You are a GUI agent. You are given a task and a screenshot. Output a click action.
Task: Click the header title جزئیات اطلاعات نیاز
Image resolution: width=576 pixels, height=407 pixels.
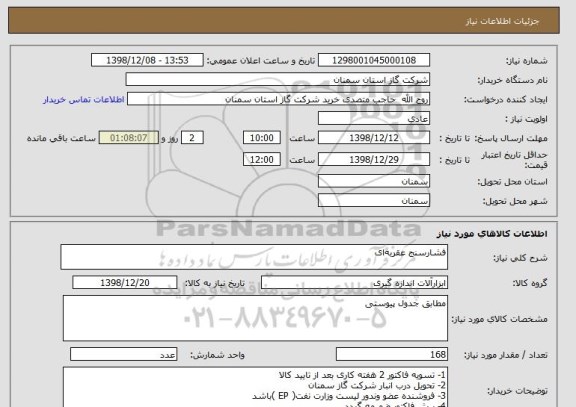pos(502,21)
